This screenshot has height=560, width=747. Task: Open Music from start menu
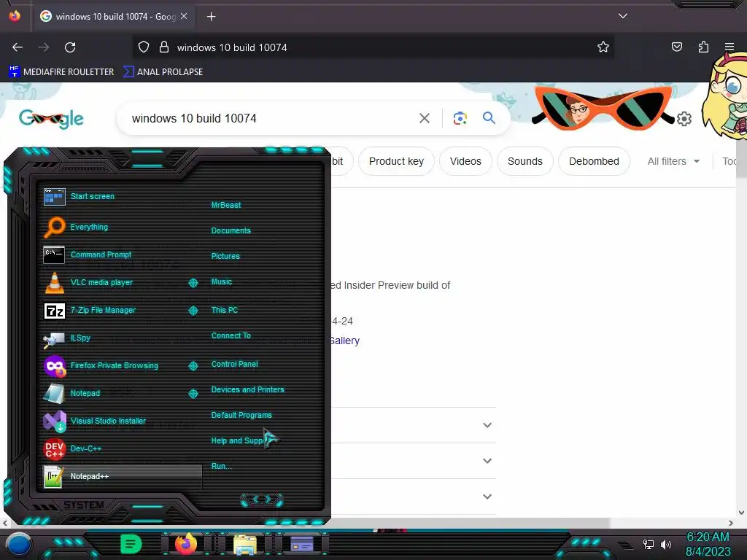click(222, 282)
